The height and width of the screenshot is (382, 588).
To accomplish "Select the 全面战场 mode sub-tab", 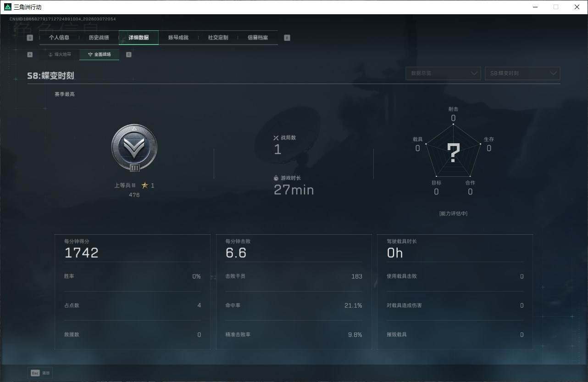I will 99,54.
